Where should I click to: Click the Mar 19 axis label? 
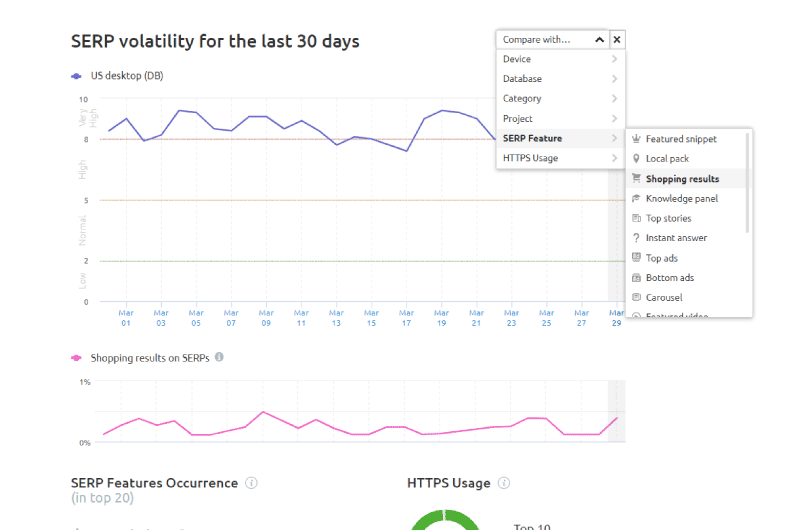[x=441, y=318]
